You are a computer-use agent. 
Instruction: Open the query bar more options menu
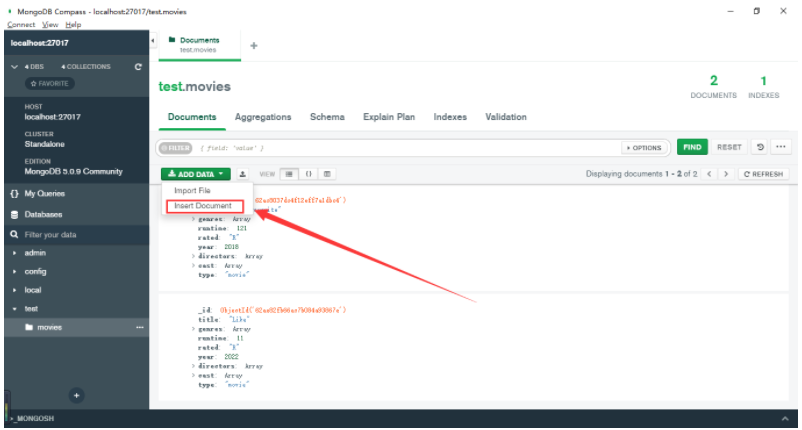tap(781, 147)
